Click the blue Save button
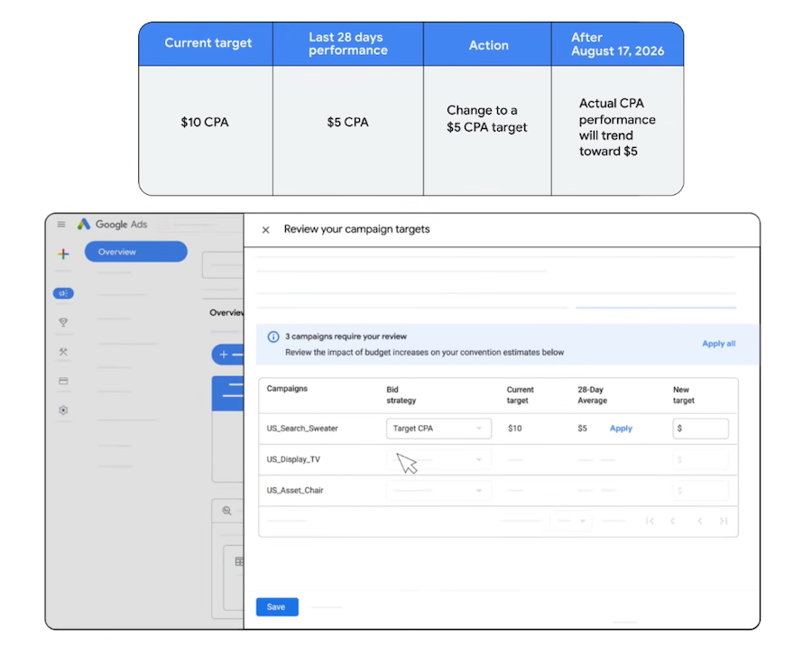The image size is (812, 655). point(277,607)
